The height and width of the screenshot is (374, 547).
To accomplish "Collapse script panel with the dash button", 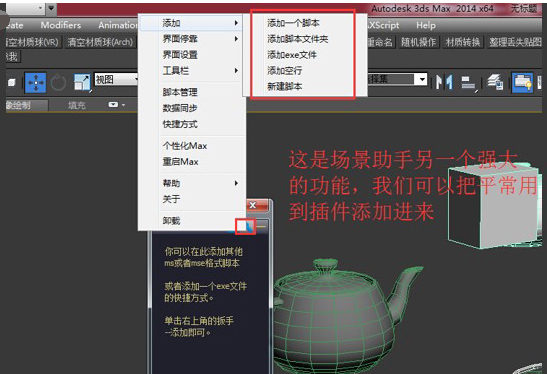I will [262, 226].
